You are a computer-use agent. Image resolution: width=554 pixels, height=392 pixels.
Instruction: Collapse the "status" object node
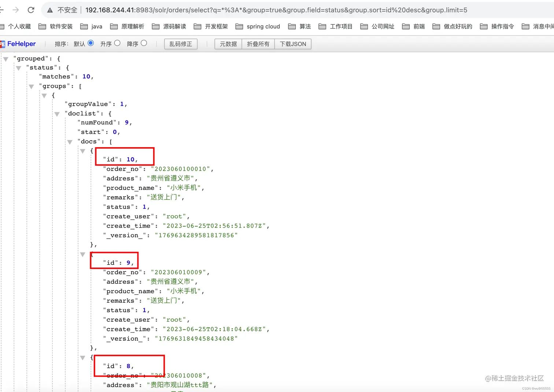pos(19,68)
